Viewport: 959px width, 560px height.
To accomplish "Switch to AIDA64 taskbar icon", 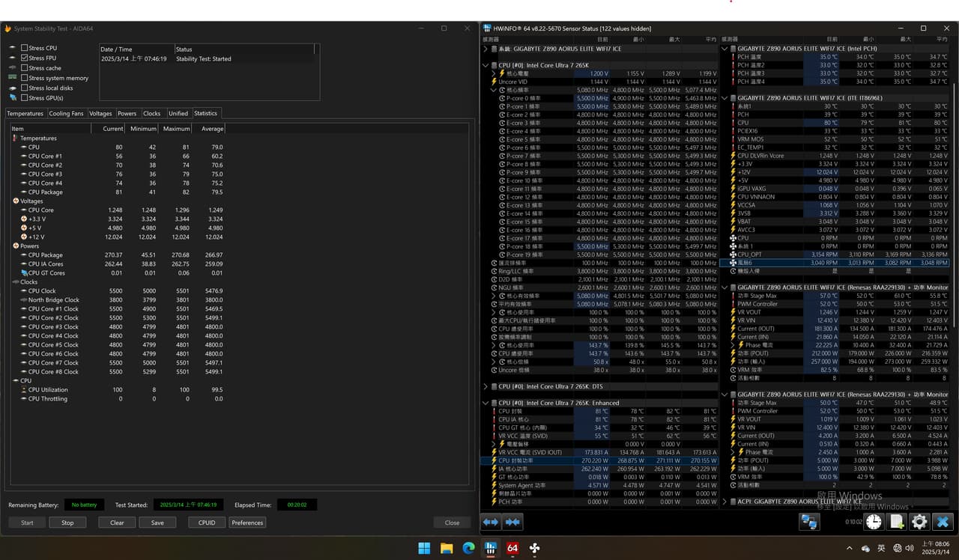I will [x=513, y=548].
